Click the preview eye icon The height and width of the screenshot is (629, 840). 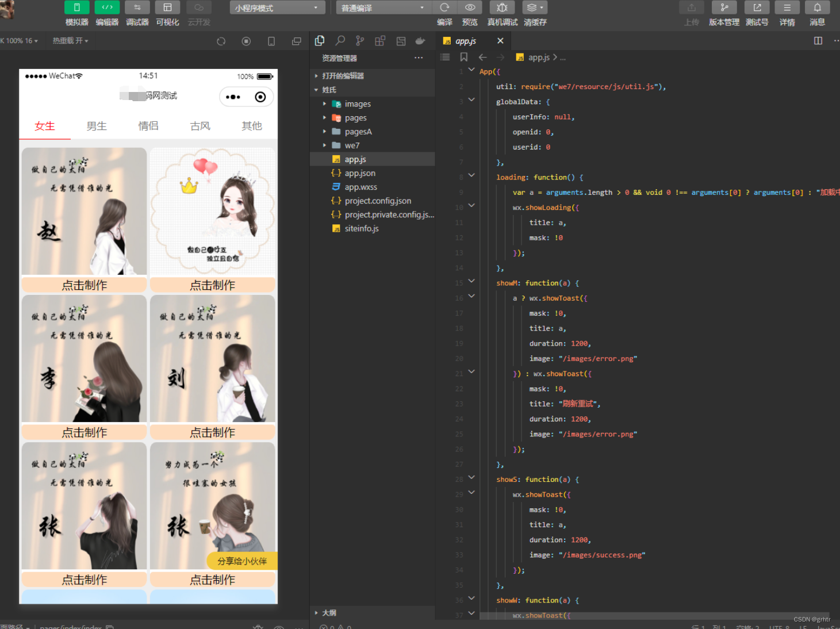(x=470, y=7)
